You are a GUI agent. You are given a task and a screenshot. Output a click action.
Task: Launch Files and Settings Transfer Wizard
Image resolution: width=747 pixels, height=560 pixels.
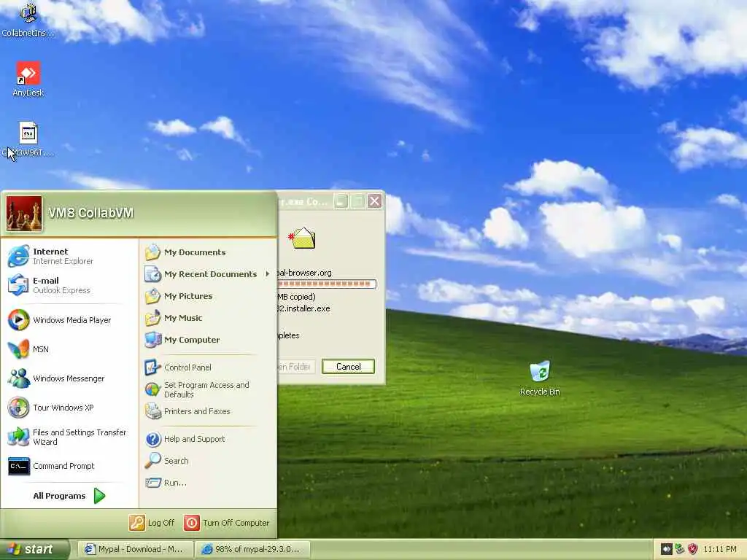[x=69, y=437]
